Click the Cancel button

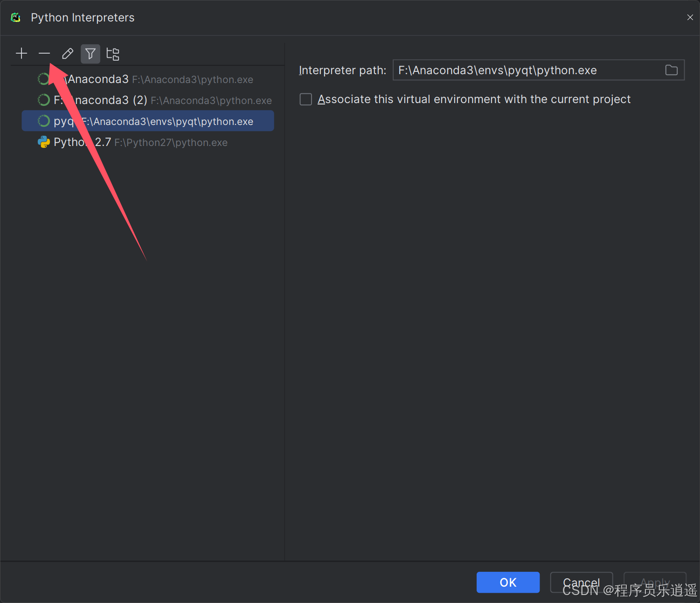click(582, 582)
